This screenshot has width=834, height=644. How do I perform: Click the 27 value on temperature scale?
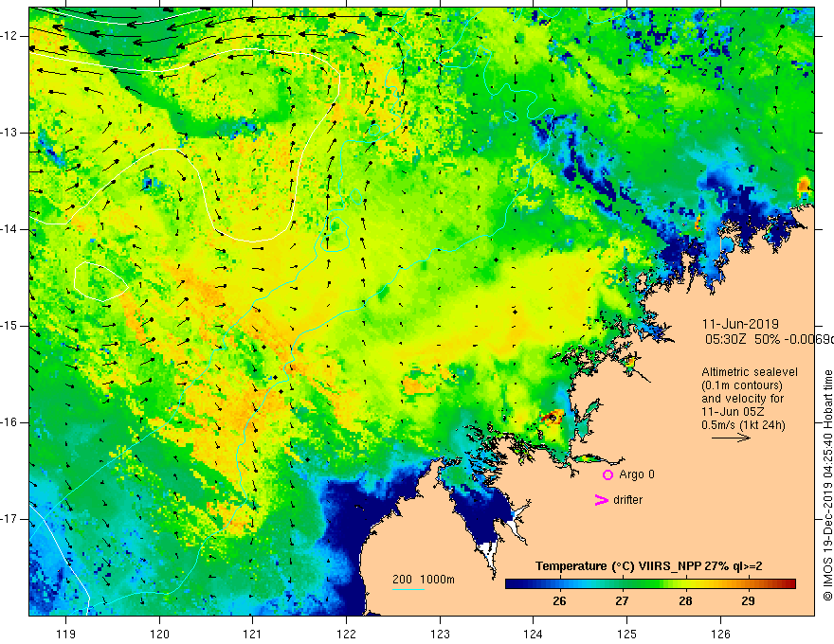[x=622, y=601]
